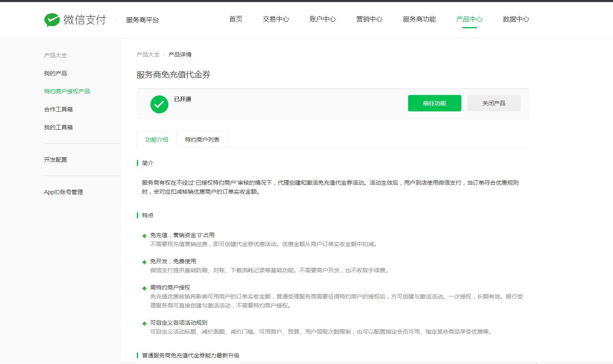Click the diamond bullet beside 需特约商户授权
Viewport: 613px width, 364px height.
(144, 287)
